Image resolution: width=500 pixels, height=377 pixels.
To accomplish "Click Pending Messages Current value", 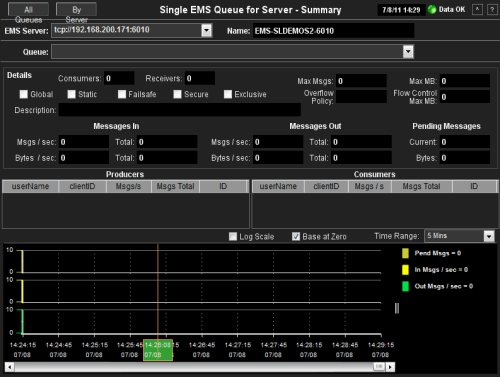I will tap(465, 142).
